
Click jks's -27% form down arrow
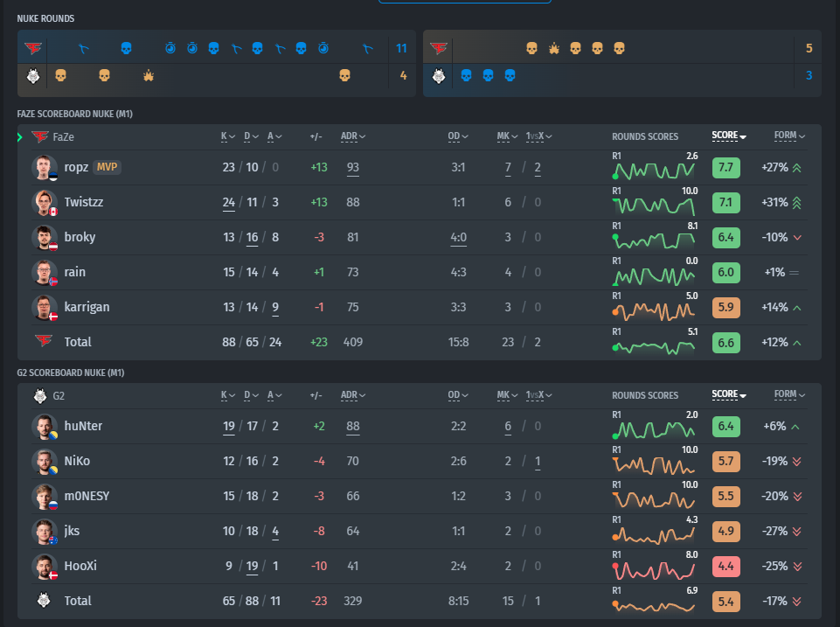coord(796,531)
